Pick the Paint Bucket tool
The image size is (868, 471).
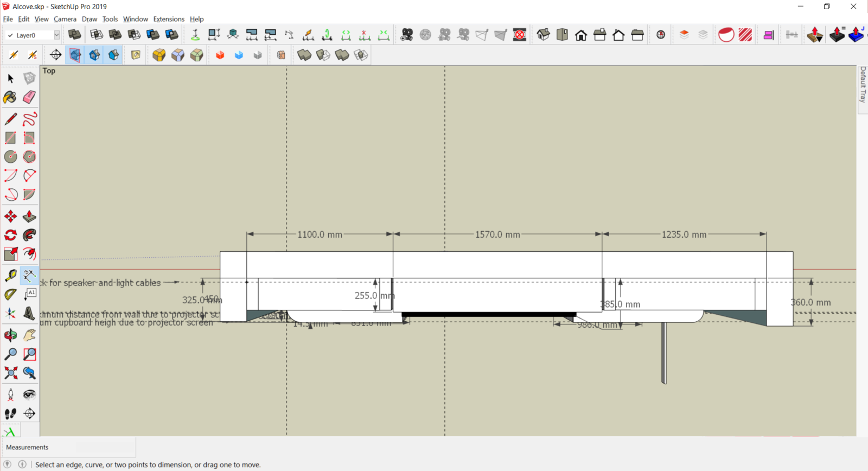pos(10,97)
